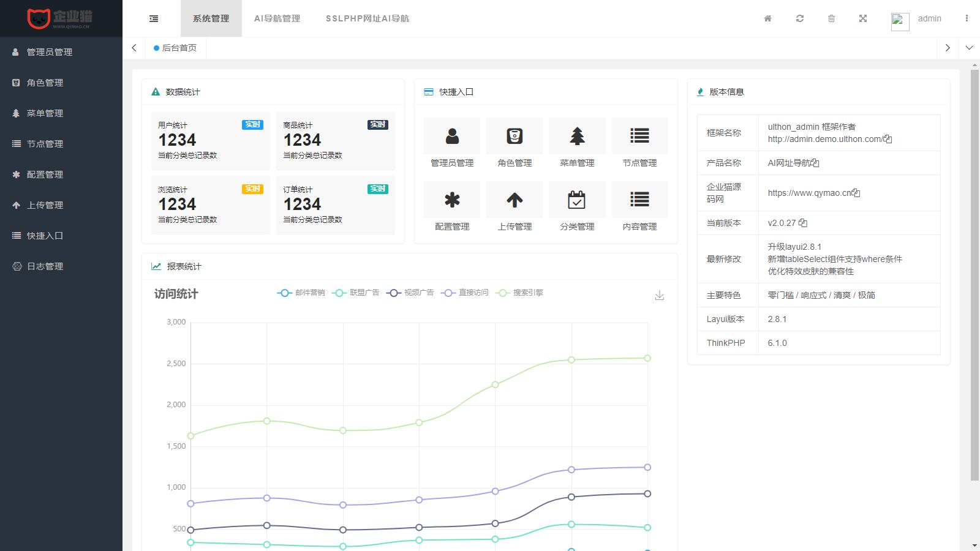The image size is (980, 551).
Task: Select 日志管理 in the sidebar
Action: pos(45,266)
